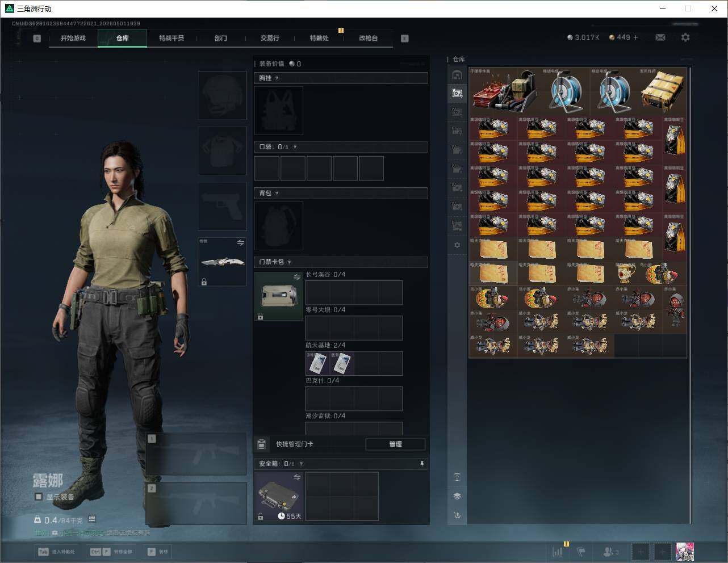Screen dimensions: 728x563
Task: Swap the melee knife item
Action: point(241,243)
